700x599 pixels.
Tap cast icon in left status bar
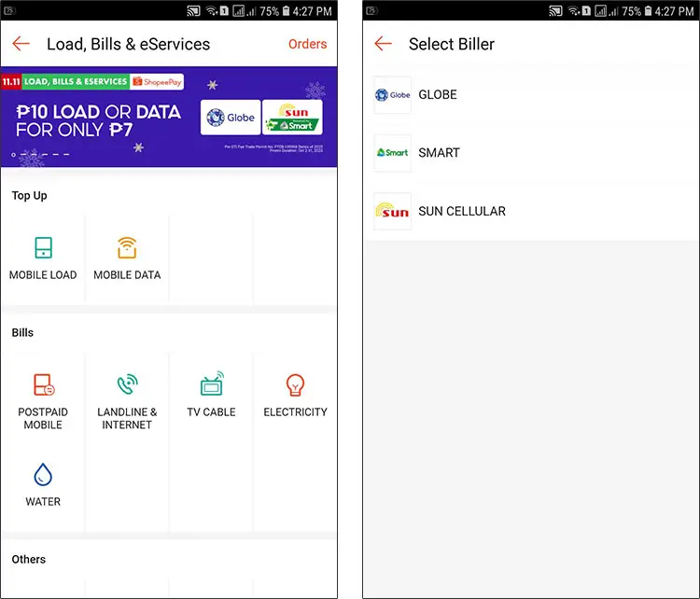(x=193, y=11)
